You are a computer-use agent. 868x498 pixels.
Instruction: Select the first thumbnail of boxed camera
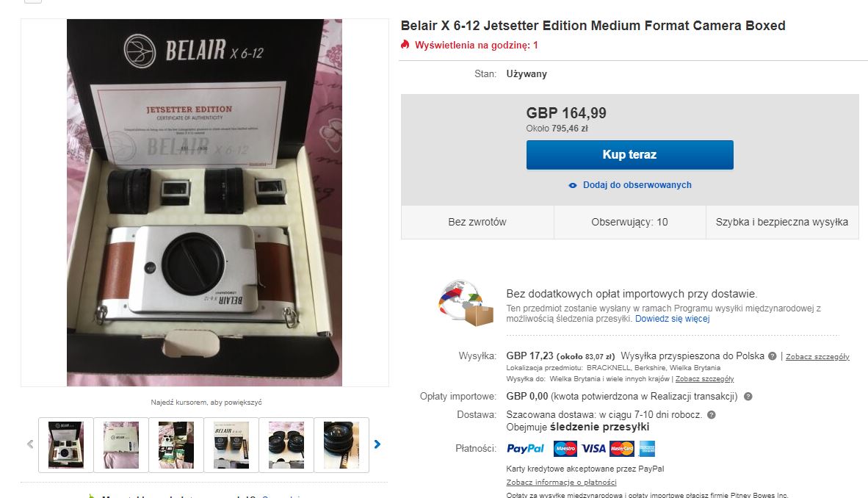pyautogui.click(x=66, y=444)
